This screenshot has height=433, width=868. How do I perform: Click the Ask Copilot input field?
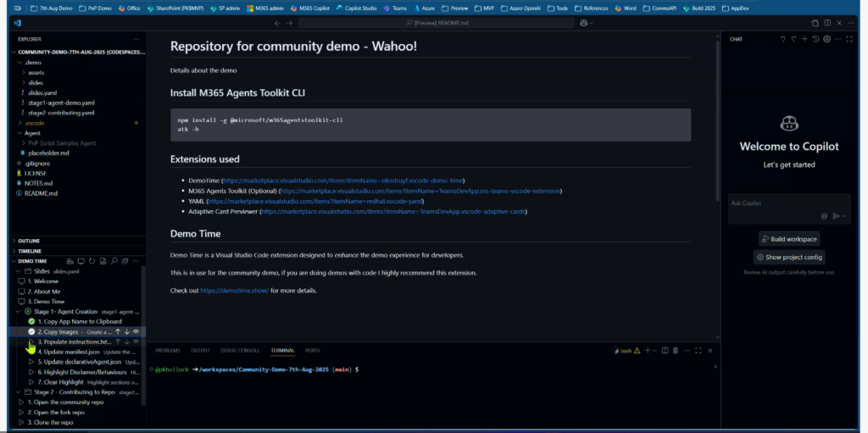click(x=789, y=208)
